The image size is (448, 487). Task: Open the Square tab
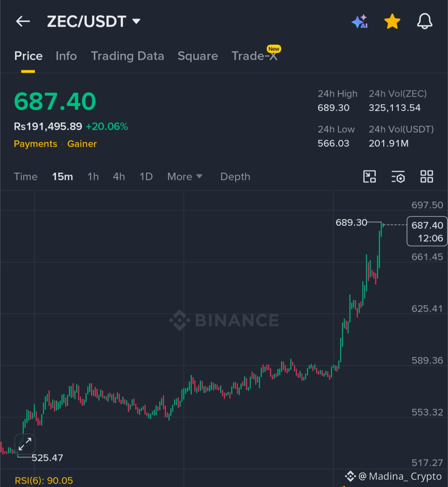click(198, 56)
